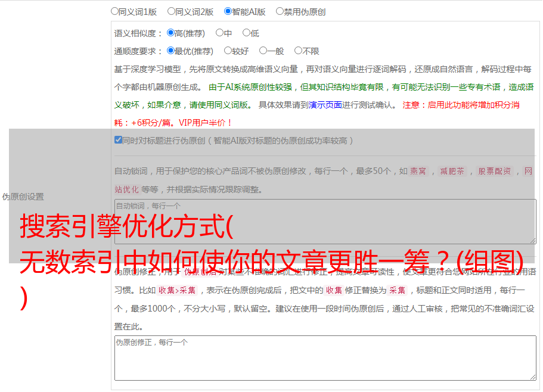543x392 pixels.
Task: Click the 燕窝 example keyword
Action: 418,171
